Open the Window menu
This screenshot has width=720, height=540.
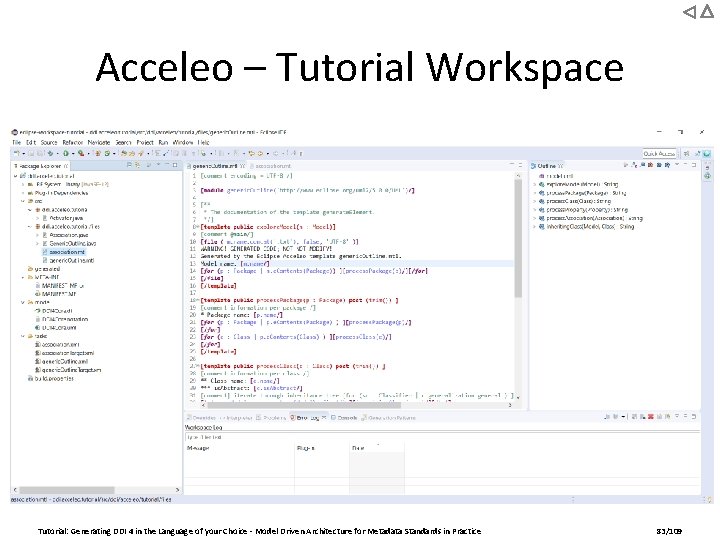coord(183,142)
